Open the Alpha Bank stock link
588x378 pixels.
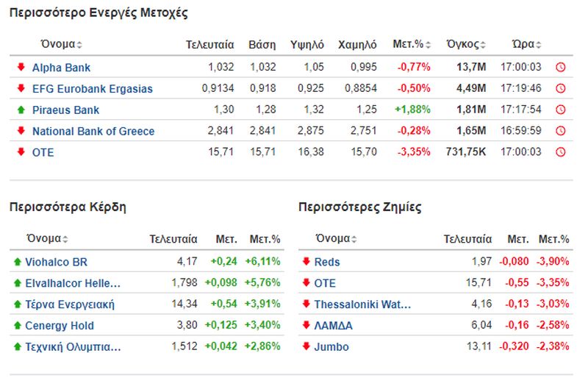click(x=61, y=68)
